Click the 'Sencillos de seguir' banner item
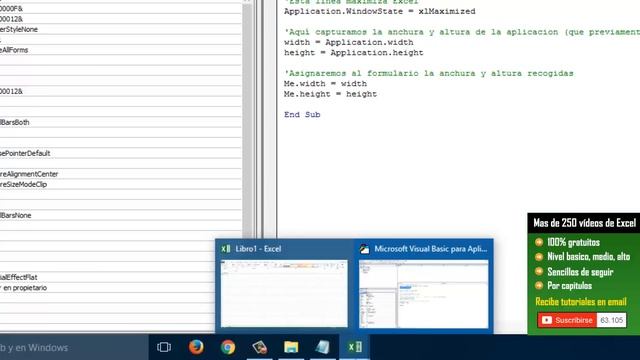Viewport: 640px width, 360px height. [x=580, y=271]
